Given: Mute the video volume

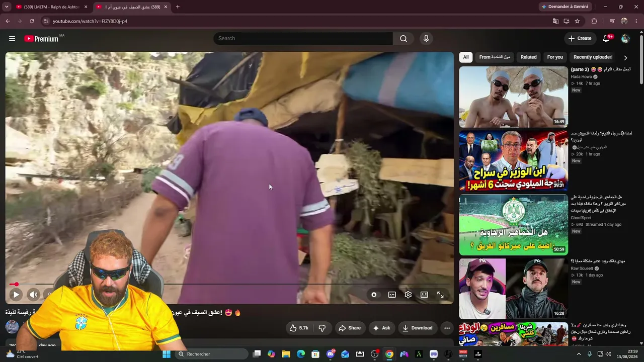Looking at the screenshot, I should point(33,295).
